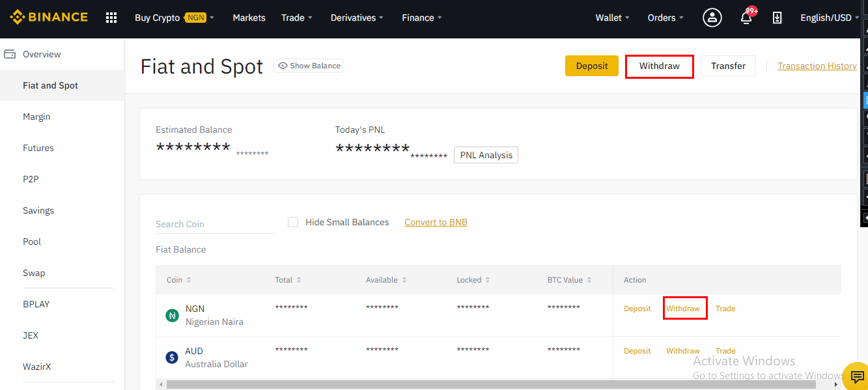Screen dimensions: 868x390
Task: Expand the Finance dropdown menu
Action: coord(422,18)
